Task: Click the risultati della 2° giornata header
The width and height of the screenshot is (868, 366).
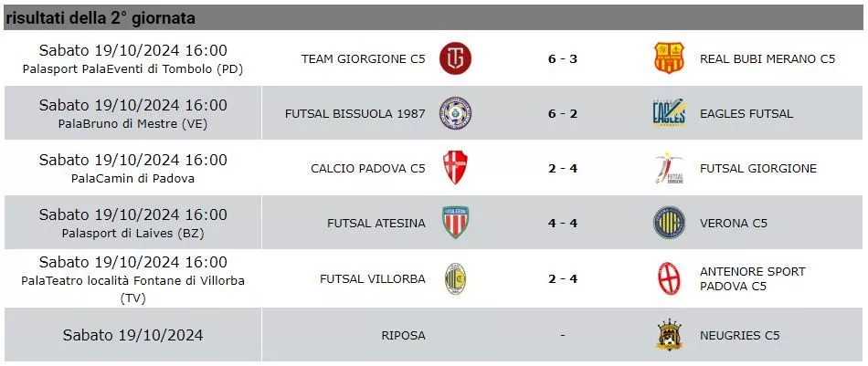Action: tap(101, 18)
